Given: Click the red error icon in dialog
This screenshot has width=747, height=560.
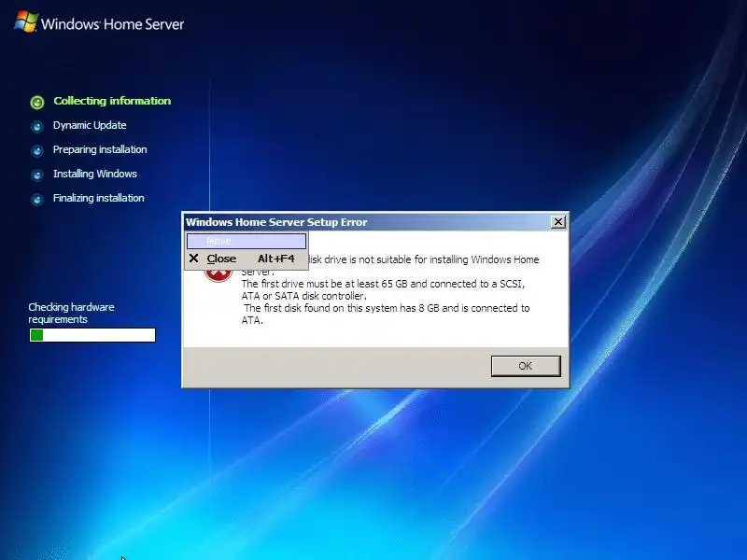Looking at the screenshot, I should (x=218, y=273).
